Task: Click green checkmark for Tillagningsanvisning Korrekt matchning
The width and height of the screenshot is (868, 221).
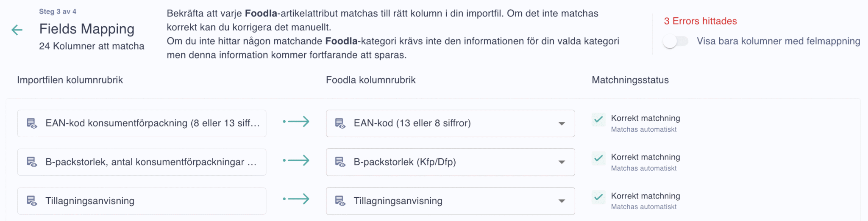Action: (598, 197)
